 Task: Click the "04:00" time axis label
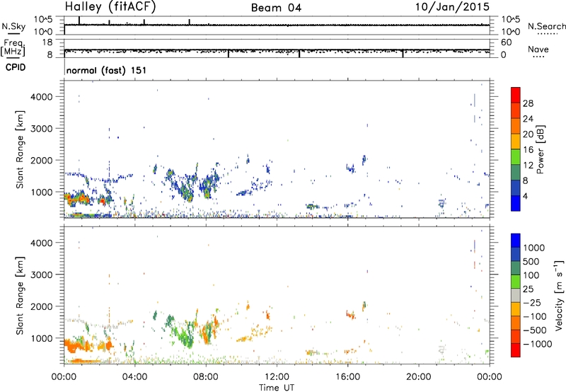pos(134,377)
